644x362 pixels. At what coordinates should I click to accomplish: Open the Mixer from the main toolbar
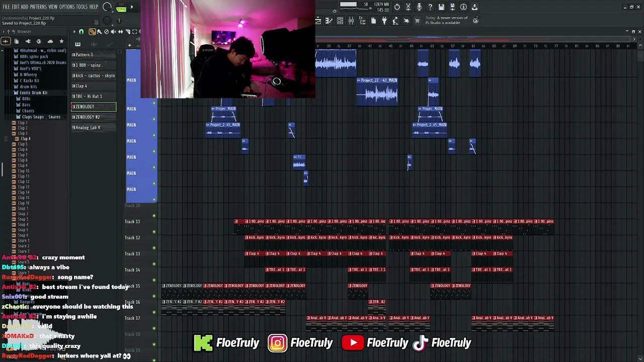coord(351,21)
